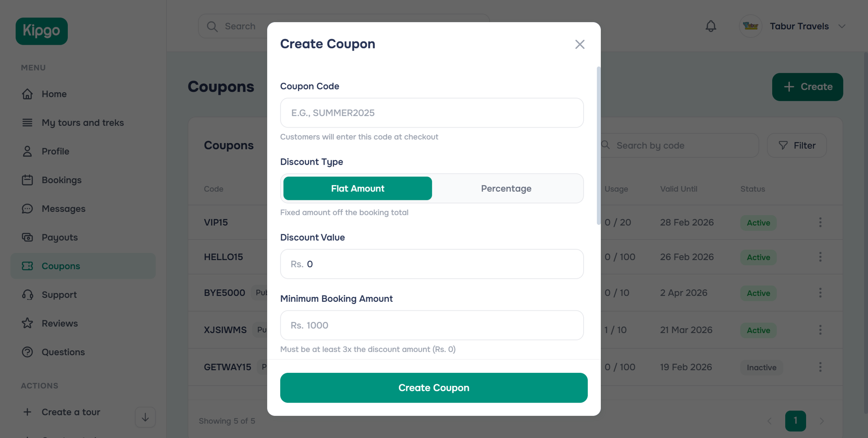Click the green Create button
The image size is (868, 438).
click(807, 87)
